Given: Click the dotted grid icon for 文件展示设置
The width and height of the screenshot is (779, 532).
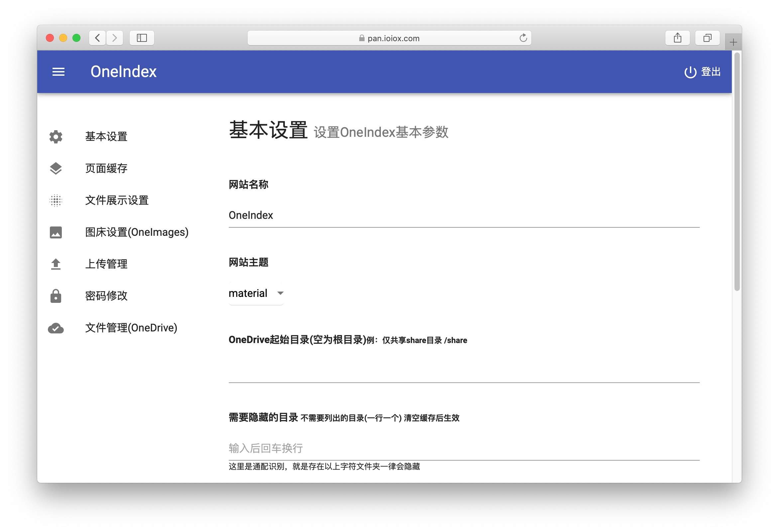Looking at the screenshot, I should [56, 200].
